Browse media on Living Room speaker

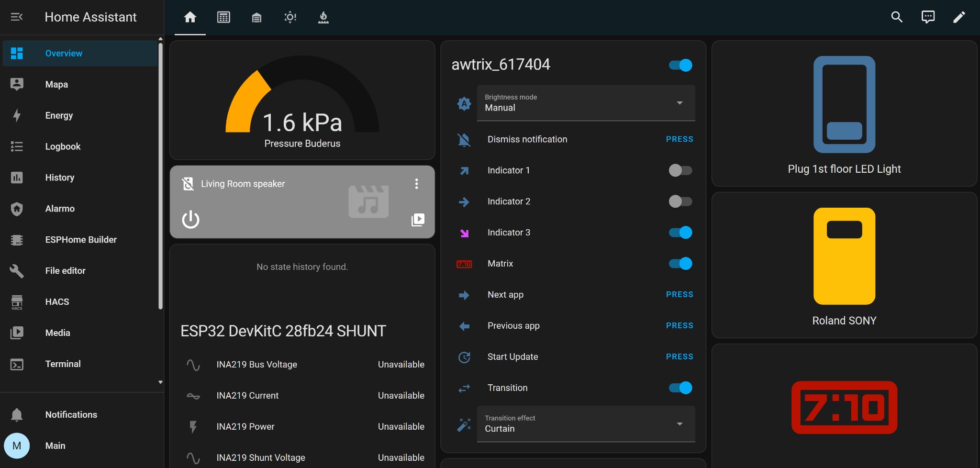tap(418, 220)
